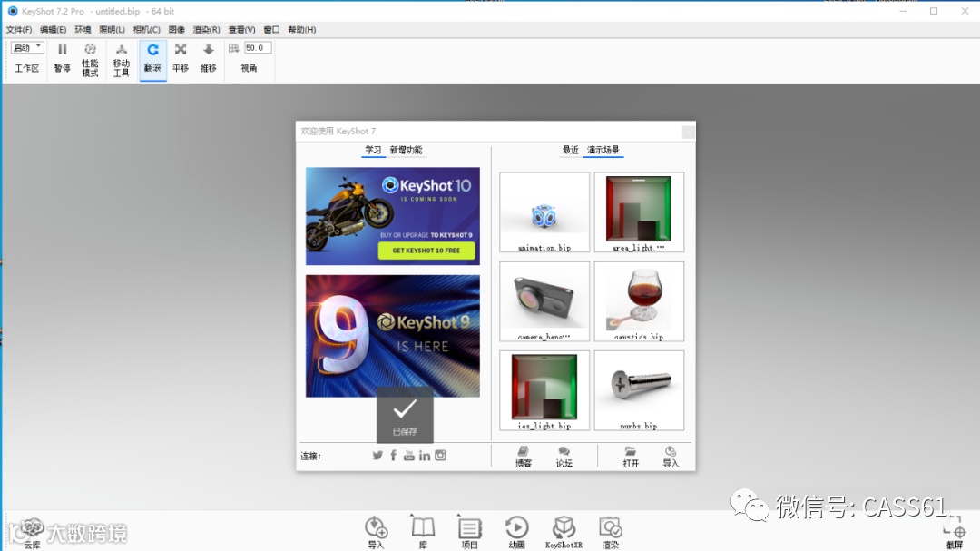Activate the Dolly camera tool
Screen dimensions: 980x551
(x=208, y=57)
